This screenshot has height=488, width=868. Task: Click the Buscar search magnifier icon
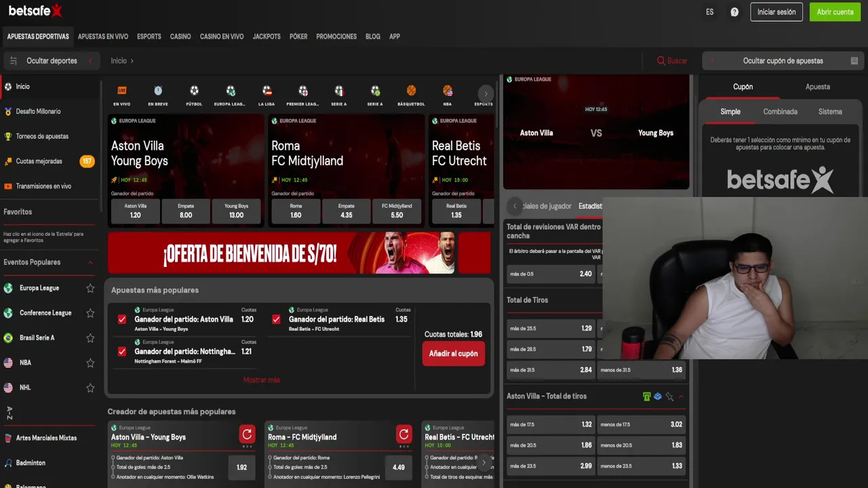(x=661, y=61)
